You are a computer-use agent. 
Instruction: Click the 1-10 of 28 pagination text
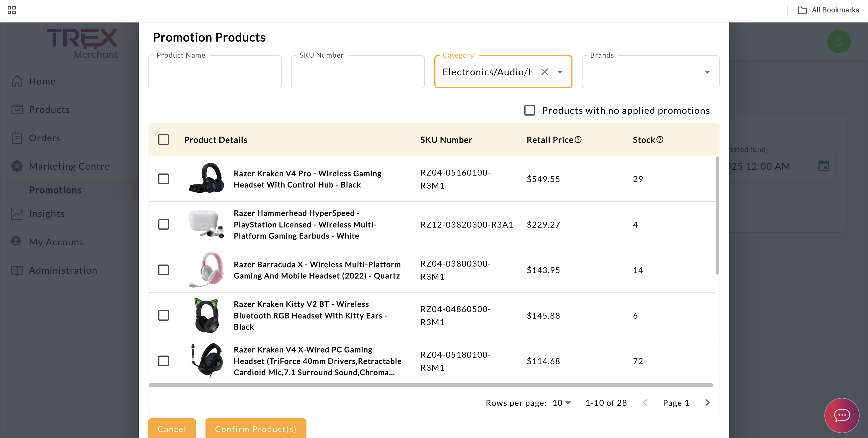coord(606,403)
